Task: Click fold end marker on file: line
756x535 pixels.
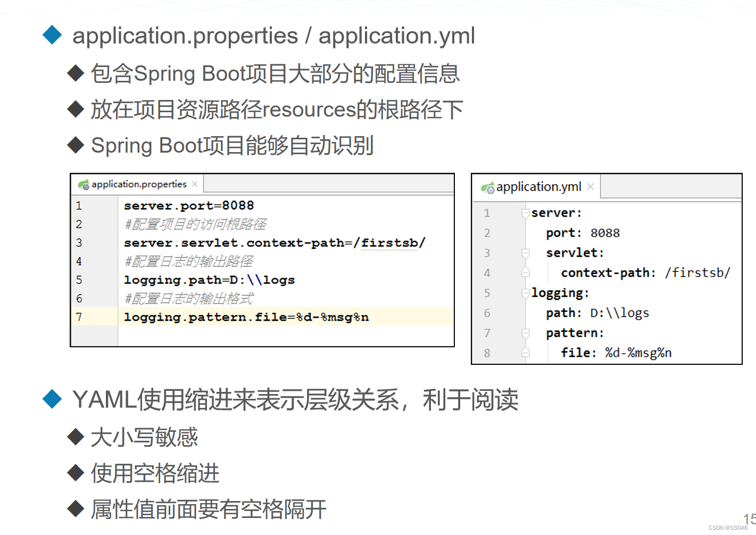Action: tap(526, 353)
